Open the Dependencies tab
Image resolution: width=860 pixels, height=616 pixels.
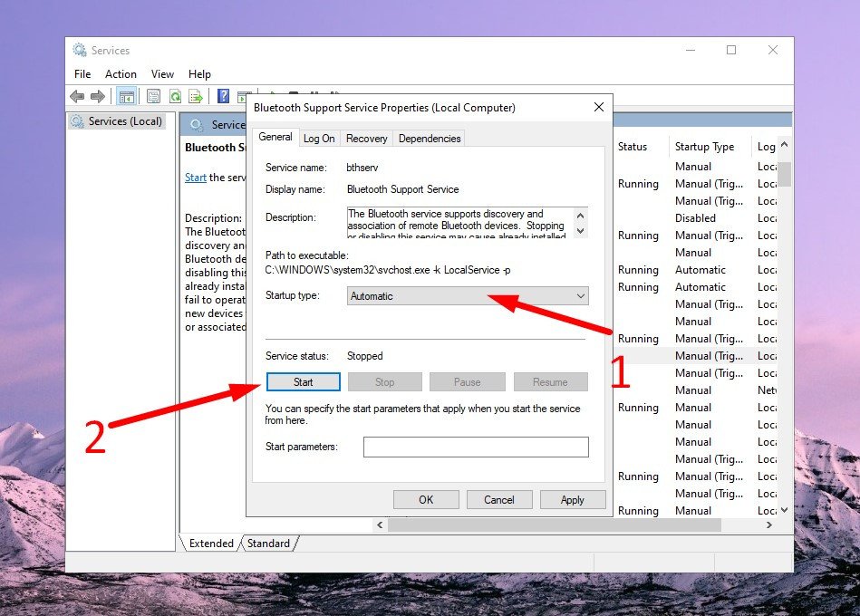click(x=430, y=139)
